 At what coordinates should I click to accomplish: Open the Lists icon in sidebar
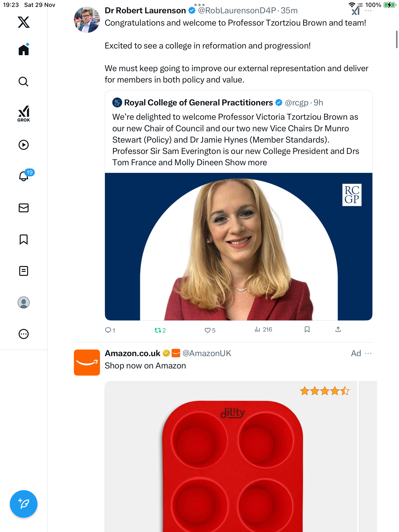pyautogui.click(x=24, y=271)
